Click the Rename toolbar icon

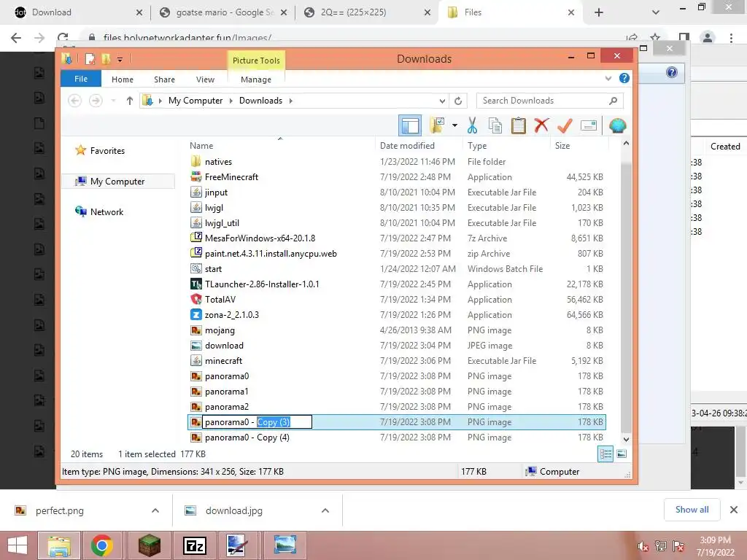point(589,125)
